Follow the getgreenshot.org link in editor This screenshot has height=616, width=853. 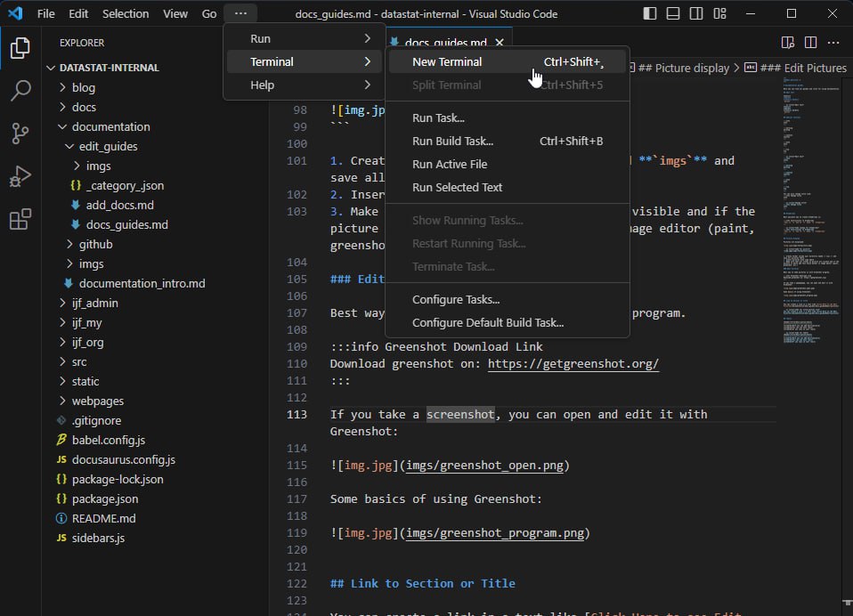573,364
